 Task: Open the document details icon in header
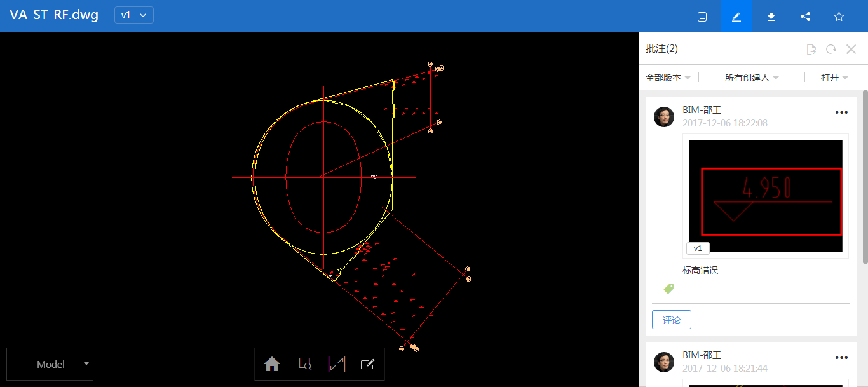click(702, 17)
